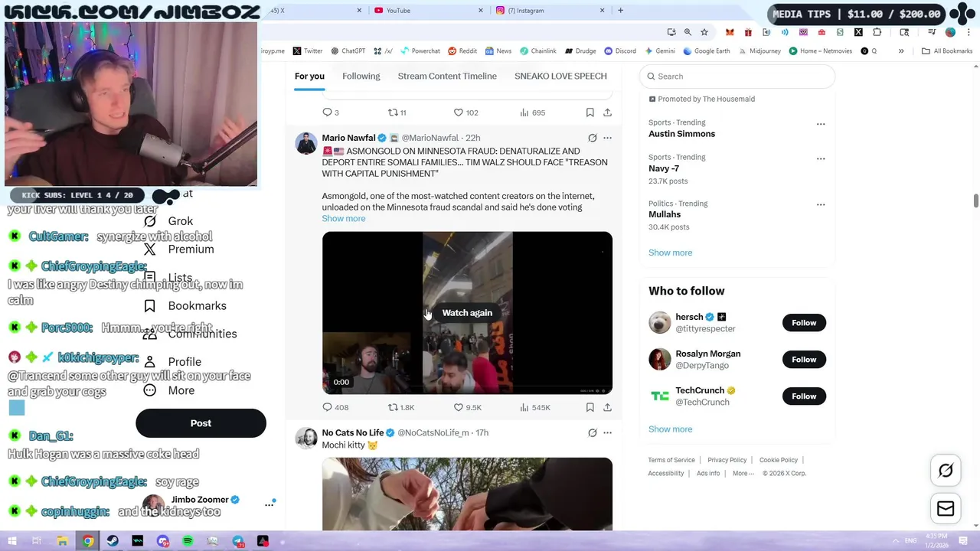
Task: Close the YouTube browser tab
Action: [x=481, y=11]
